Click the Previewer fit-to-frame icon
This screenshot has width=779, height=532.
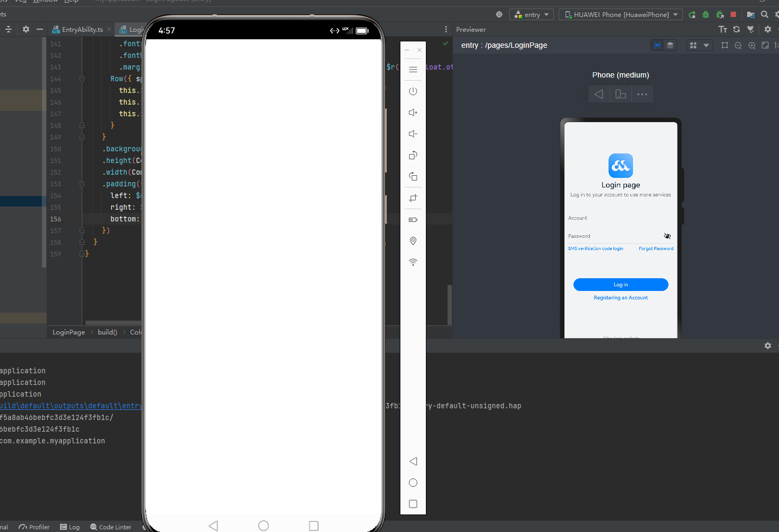click(x=725, y=46)
